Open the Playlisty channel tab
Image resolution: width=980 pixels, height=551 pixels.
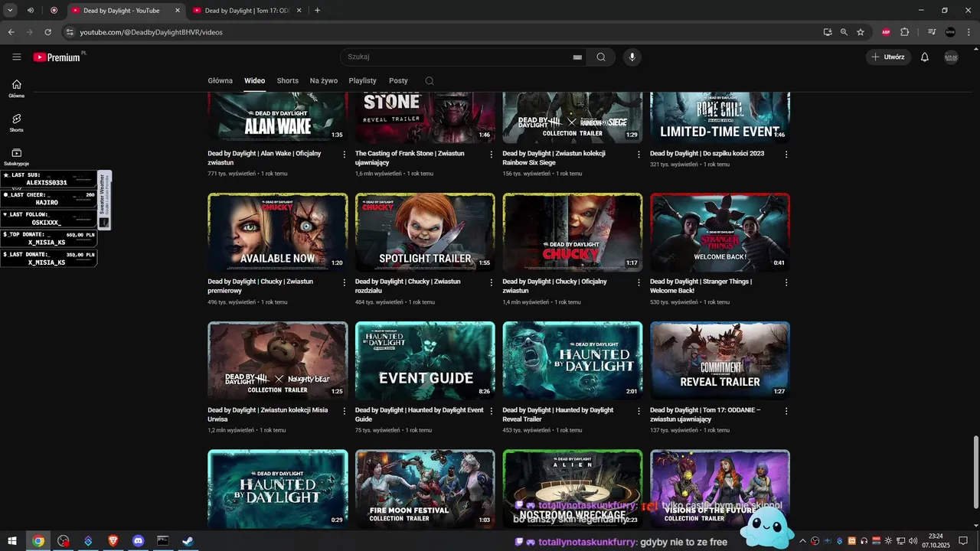(363, 80)
